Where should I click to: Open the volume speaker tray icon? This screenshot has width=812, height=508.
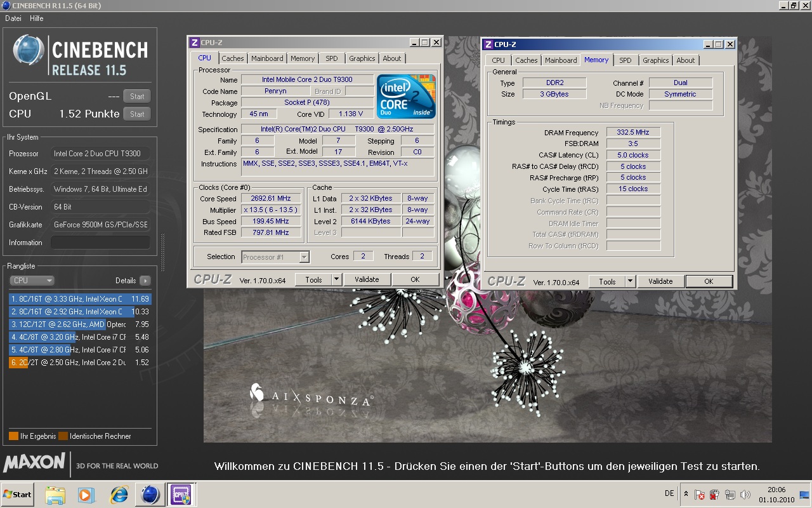click(745, 495)
